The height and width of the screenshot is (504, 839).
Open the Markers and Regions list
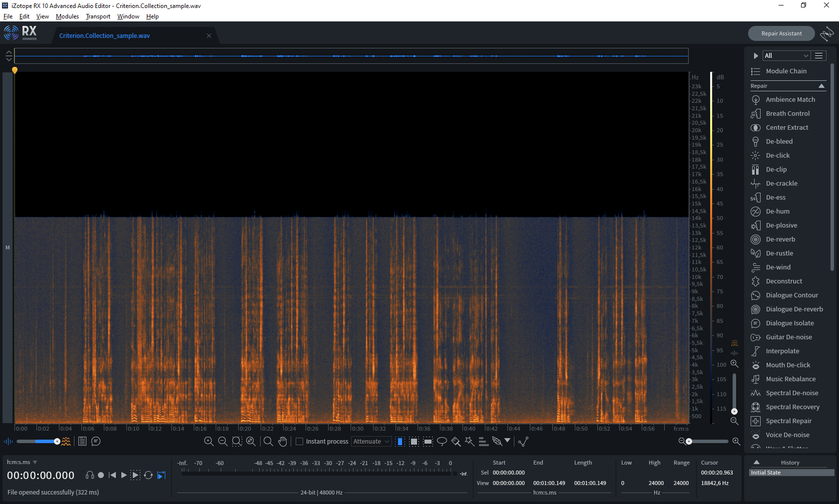tap(82, 441)
